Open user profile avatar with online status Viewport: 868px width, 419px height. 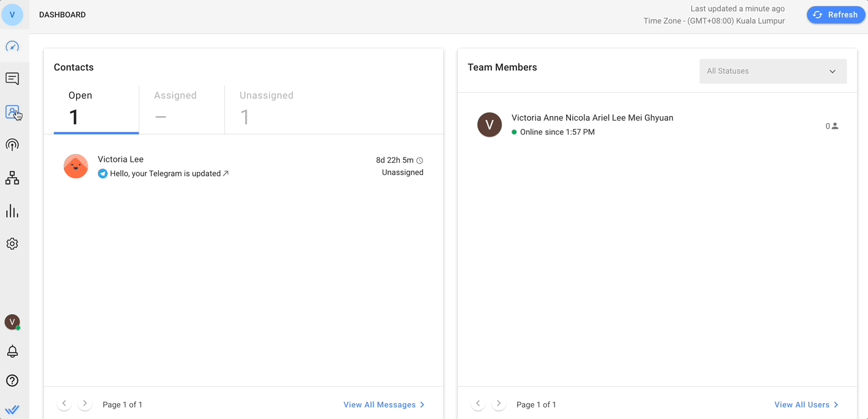[12, 322]
